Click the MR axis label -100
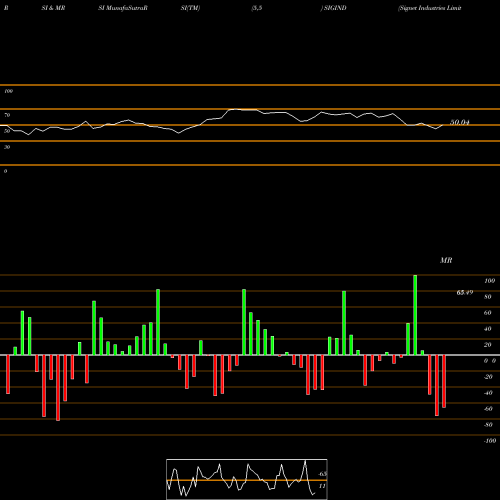This screenshot has height=500, width=500. 490,441
